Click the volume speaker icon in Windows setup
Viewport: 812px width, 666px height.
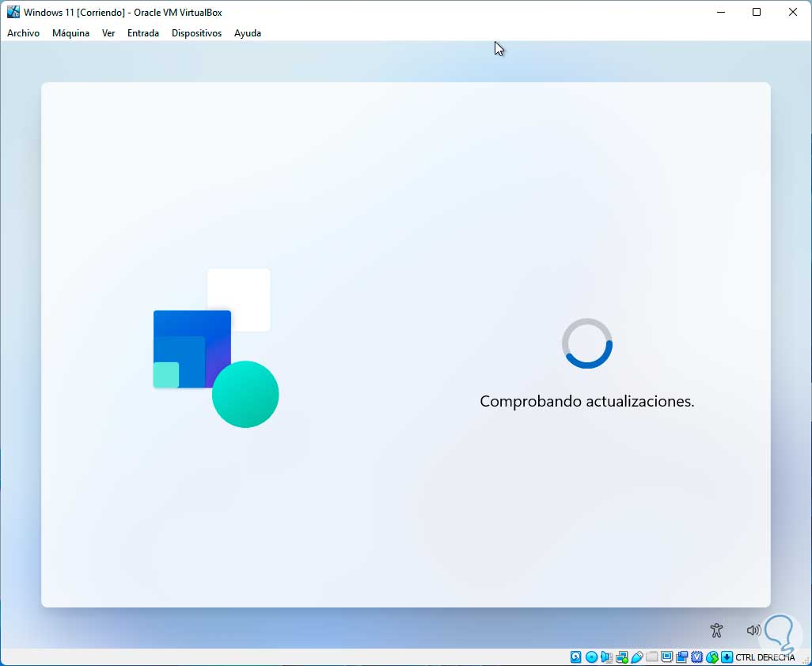point(753,630)
